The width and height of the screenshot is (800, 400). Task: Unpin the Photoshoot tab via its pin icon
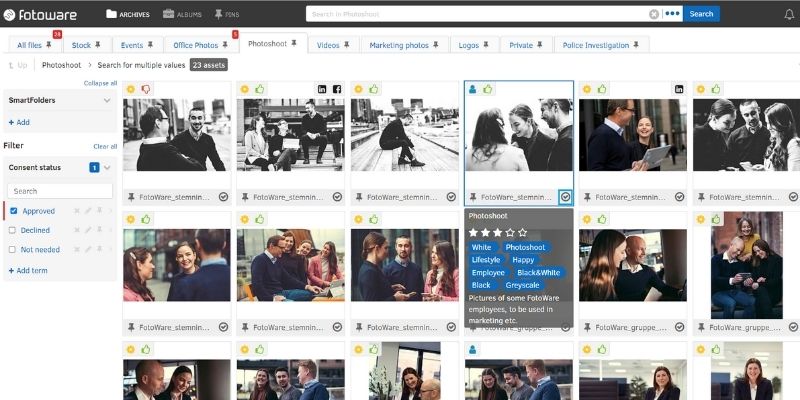(x=294, y=43)
